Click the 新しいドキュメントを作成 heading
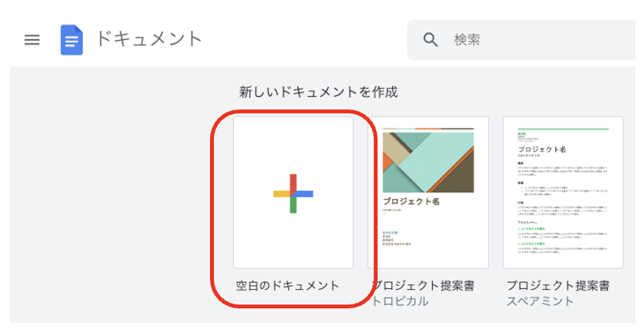644x330 pixels. [319, 92]
